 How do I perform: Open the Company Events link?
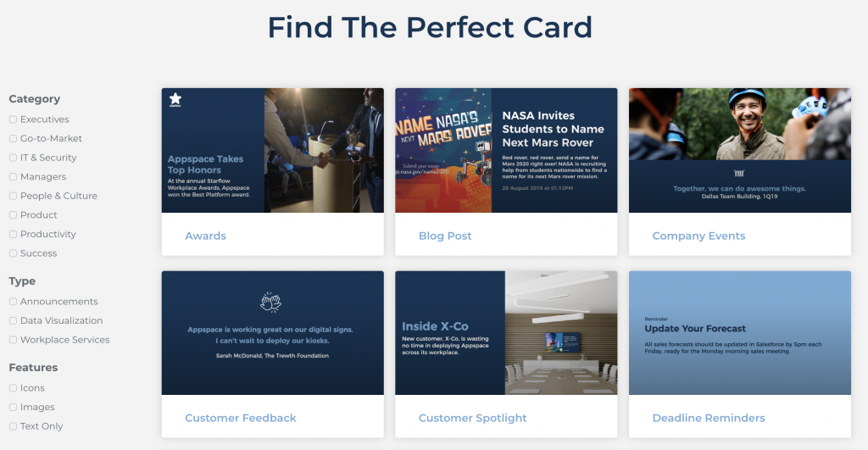[698, 236]
